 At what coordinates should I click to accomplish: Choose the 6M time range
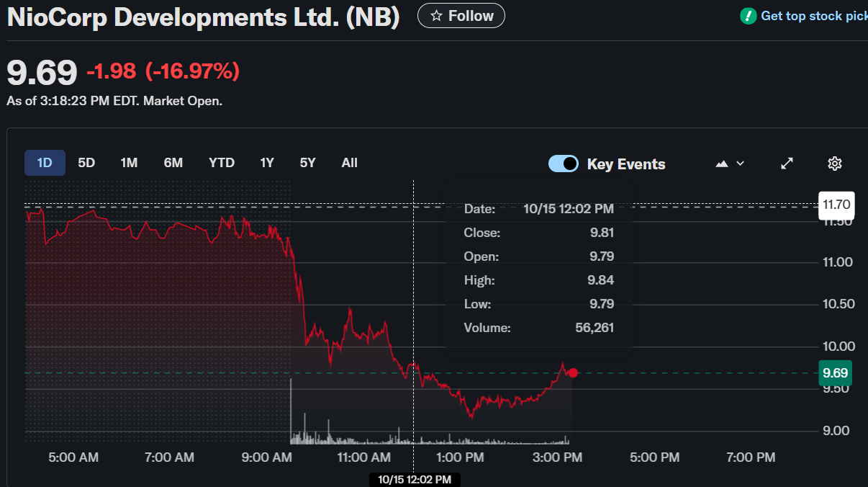tap(173, 163)
